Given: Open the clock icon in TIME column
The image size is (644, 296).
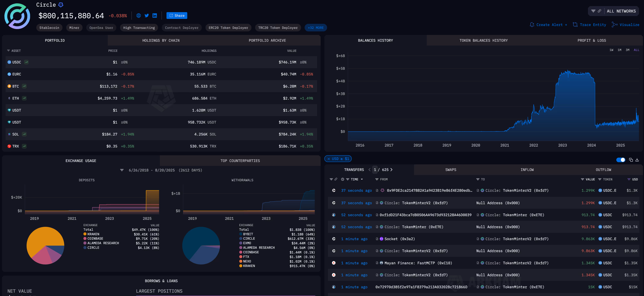Looking at the screenshot, I should 342,179.
